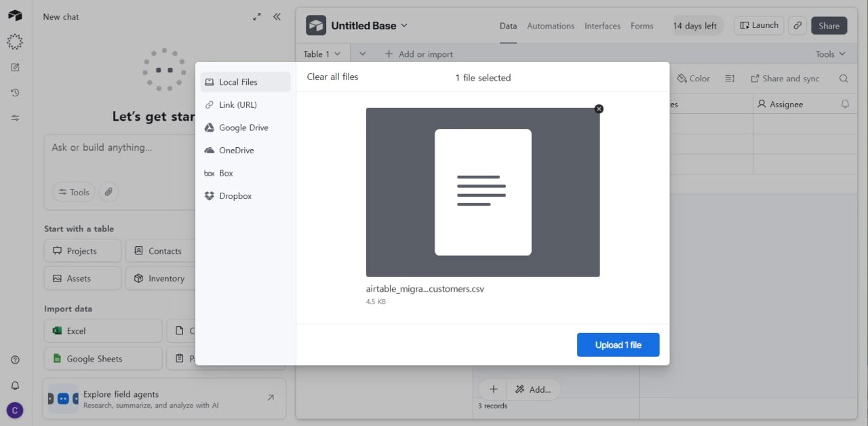868x426 pixels.
Task: Open the row height icon in toolbar
Action: [x=730, y=79]
